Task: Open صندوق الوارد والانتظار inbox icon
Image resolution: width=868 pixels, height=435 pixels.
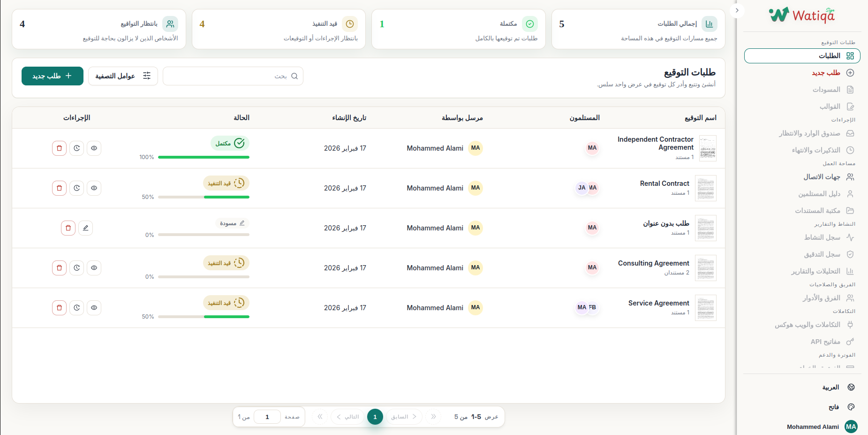Action: point(851,133)
